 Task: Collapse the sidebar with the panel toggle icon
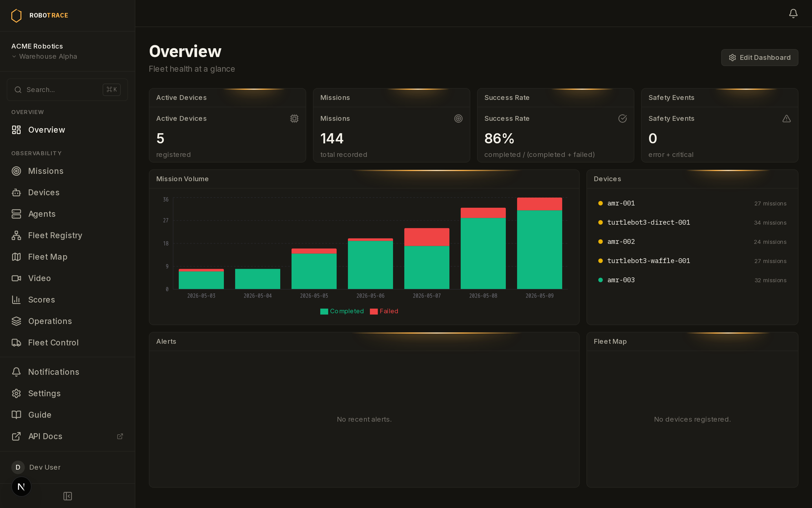tap(67, 496)
